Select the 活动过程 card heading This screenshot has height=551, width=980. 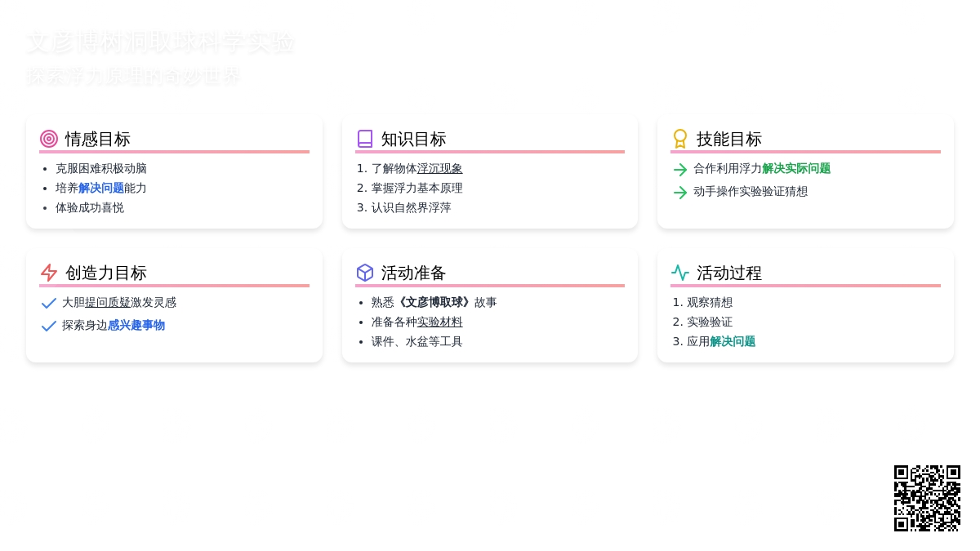coord(729,273)
